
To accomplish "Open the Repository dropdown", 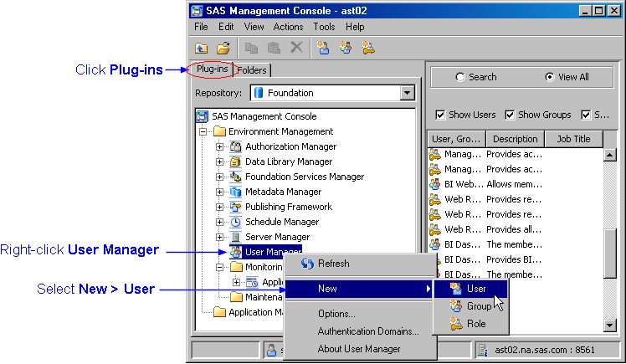I will click(x=408, y=93).
